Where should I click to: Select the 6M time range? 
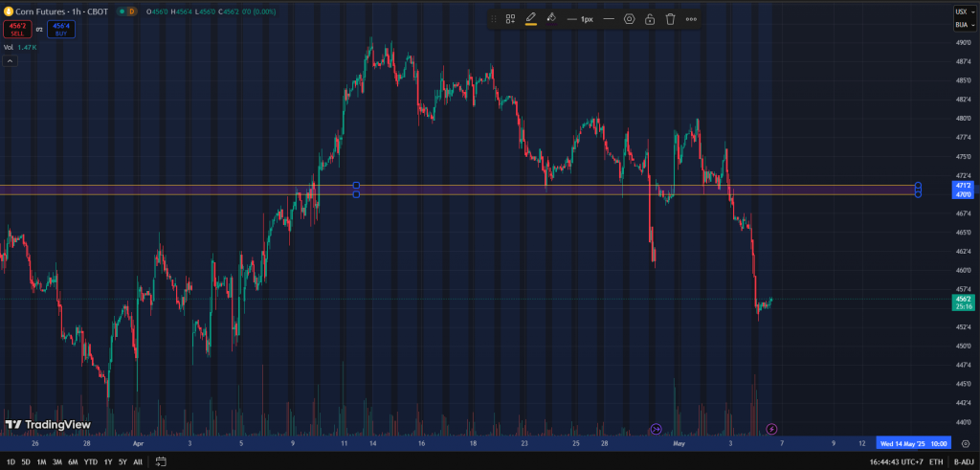(73, 462)
